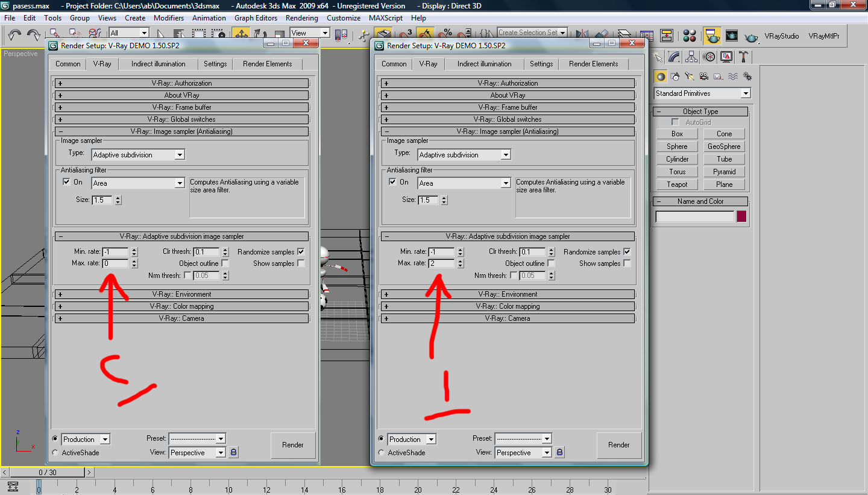The height and width of the screenshot is (495, 868).
Task: Click the VRayStudio toolbar button
Action: (x=781, y=36)
